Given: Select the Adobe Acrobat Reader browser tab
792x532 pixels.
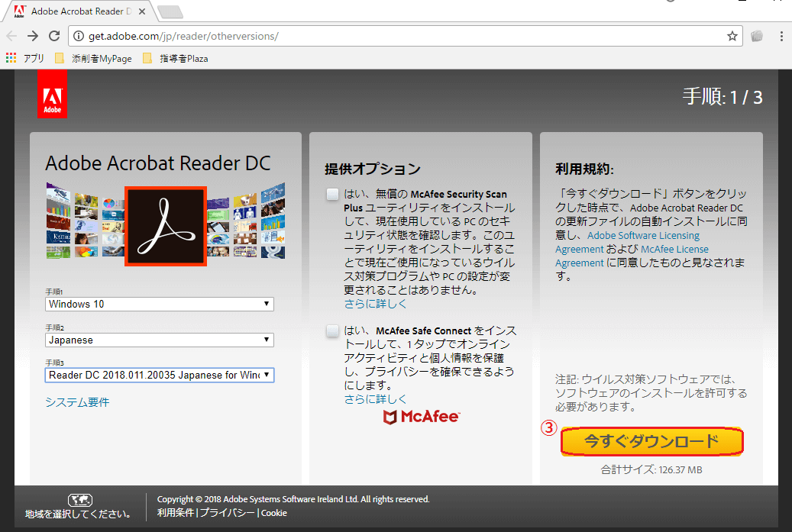Looking at the screenshot, I should (81, 11).
